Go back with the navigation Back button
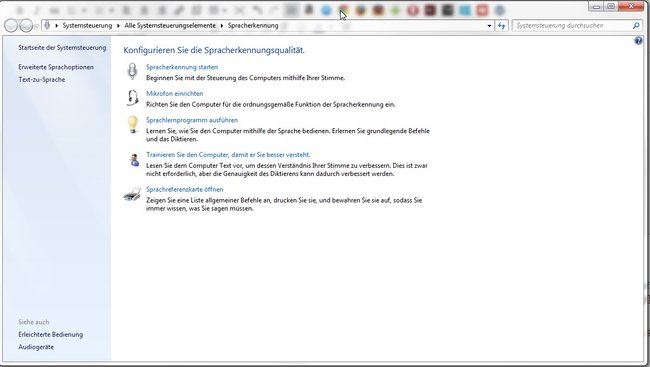Screen dimensions: 650x367 pyautogui.click(x=11, y=26)
